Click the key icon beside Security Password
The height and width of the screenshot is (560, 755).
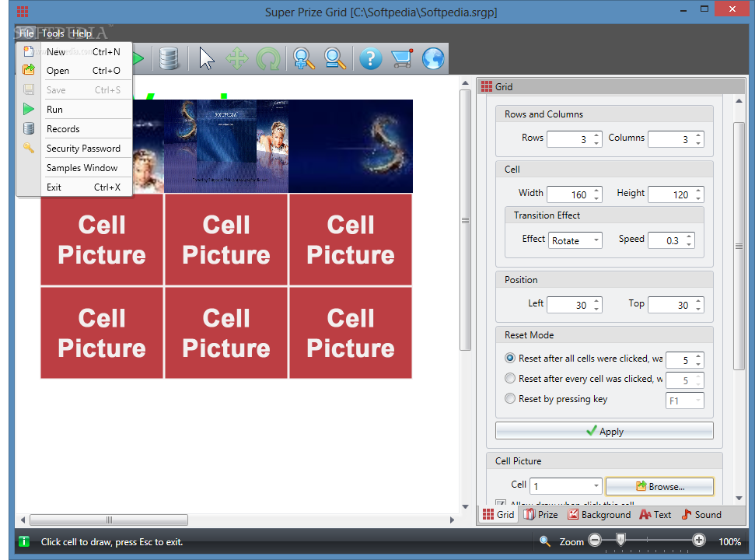pos(29,148)
